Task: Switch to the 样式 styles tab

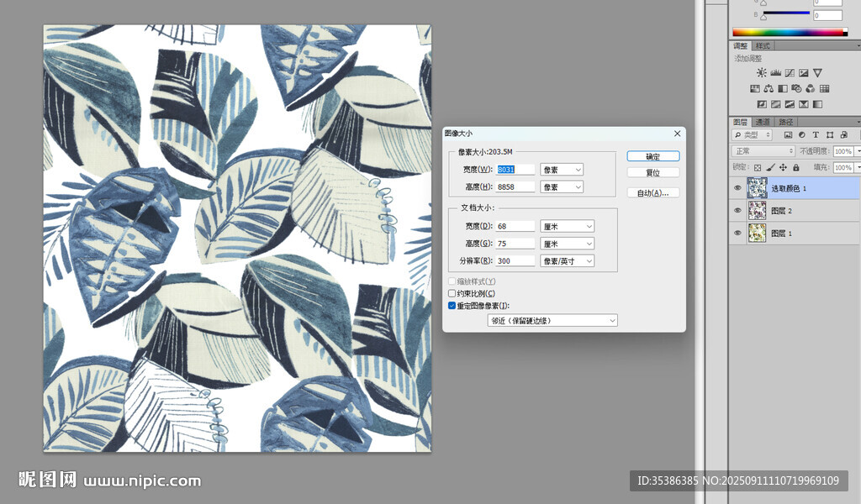Action: click(763, 45)
